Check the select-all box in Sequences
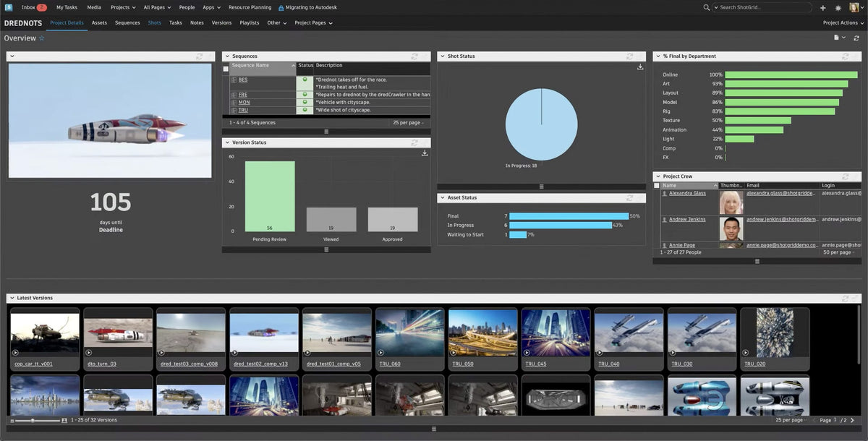This screenshot has width=868, height=441. coord(226,69)
